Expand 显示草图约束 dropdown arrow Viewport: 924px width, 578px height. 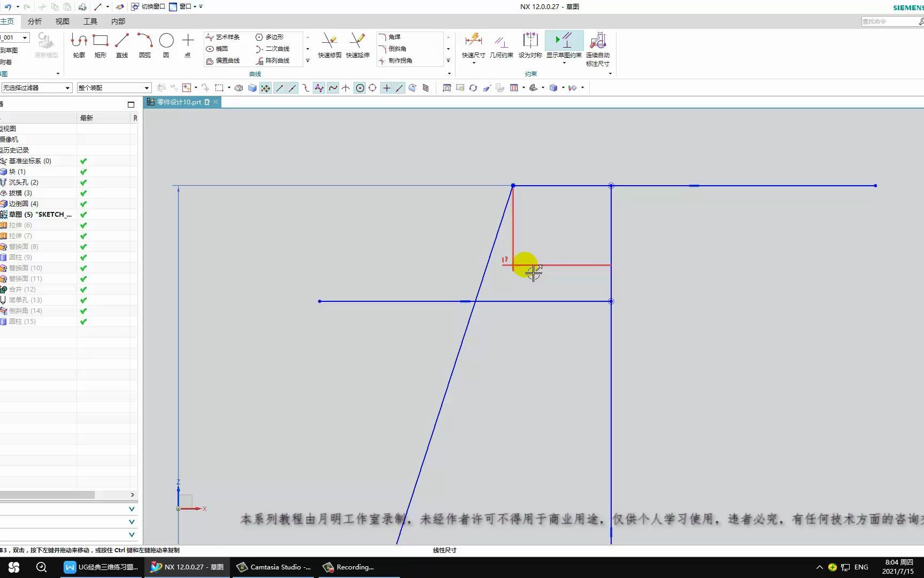(x=564, y=63)
